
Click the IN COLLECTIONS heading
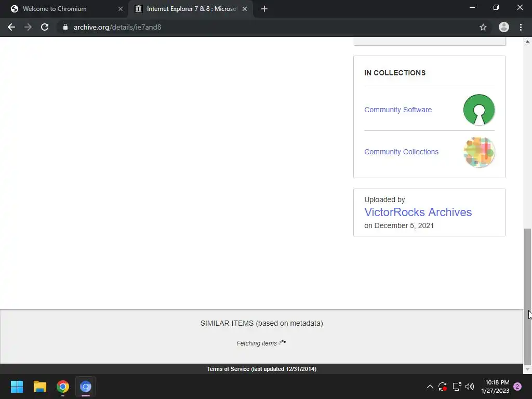[395, 73]
